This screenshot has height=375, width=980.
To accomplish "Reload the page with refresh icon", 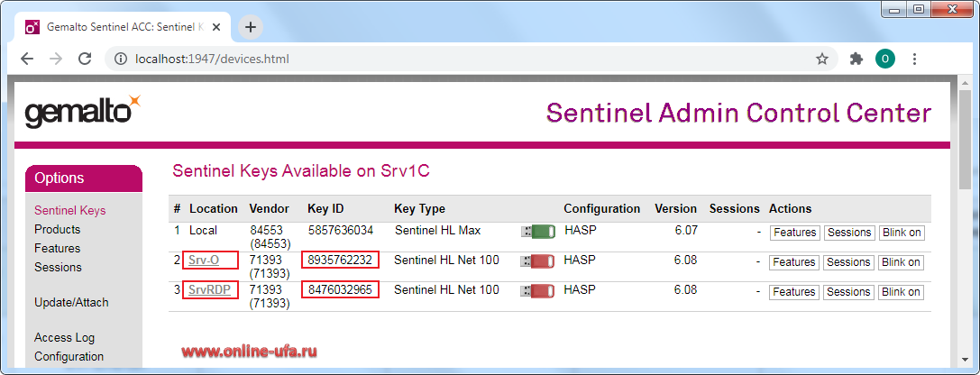I will point(85,59).
